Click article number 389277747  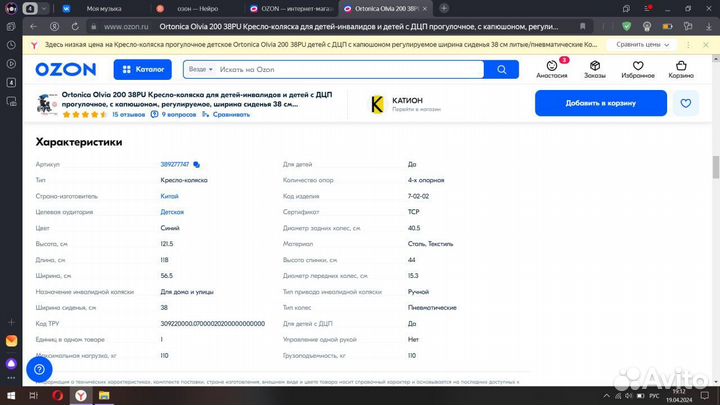point(174,164)
